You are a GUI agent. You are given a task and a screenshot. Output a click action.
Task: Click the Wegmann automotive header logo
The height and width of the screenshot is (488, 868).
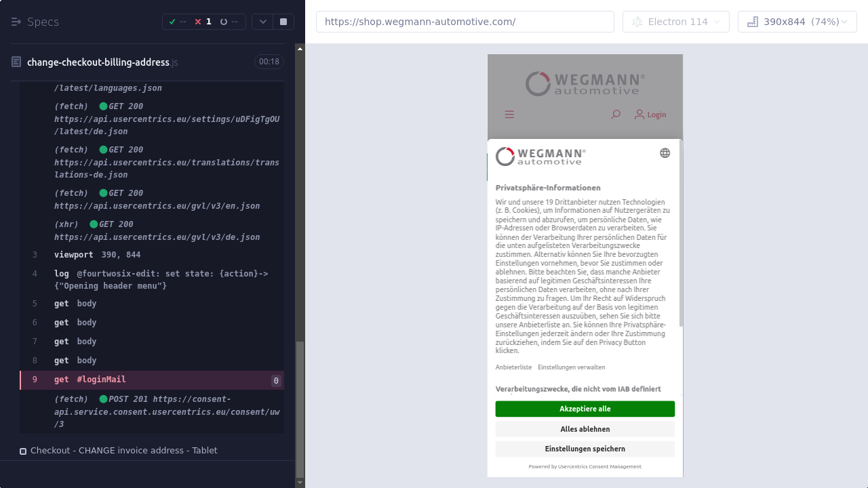coord(585,84)
